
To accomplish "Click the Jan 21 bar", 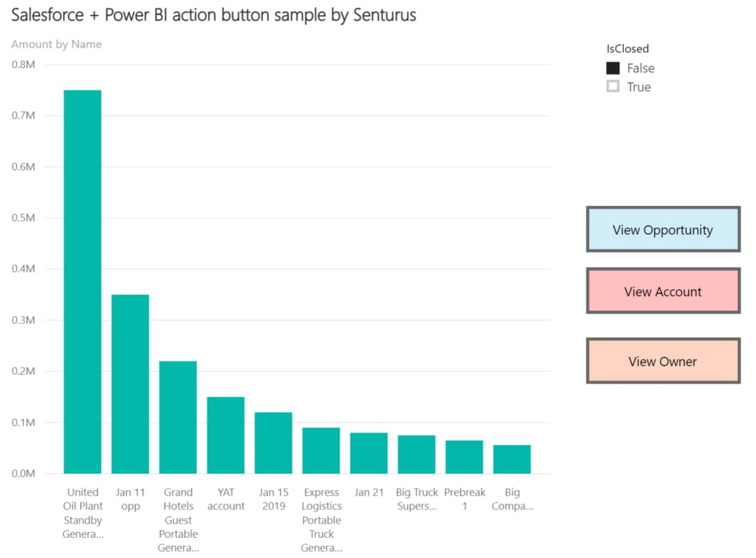I will pos(368,453).
